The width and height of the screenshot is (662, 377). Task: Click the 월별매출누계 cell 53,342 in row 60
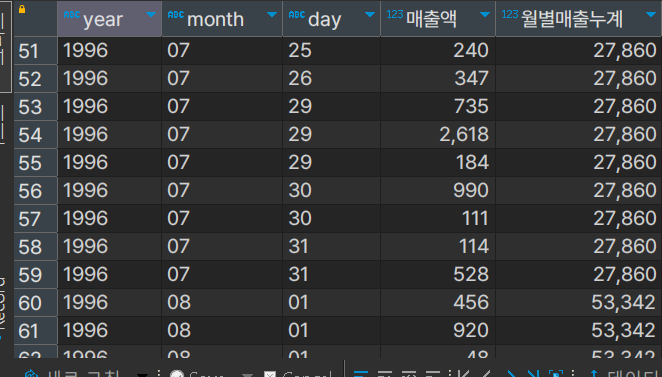click(578, 303)
